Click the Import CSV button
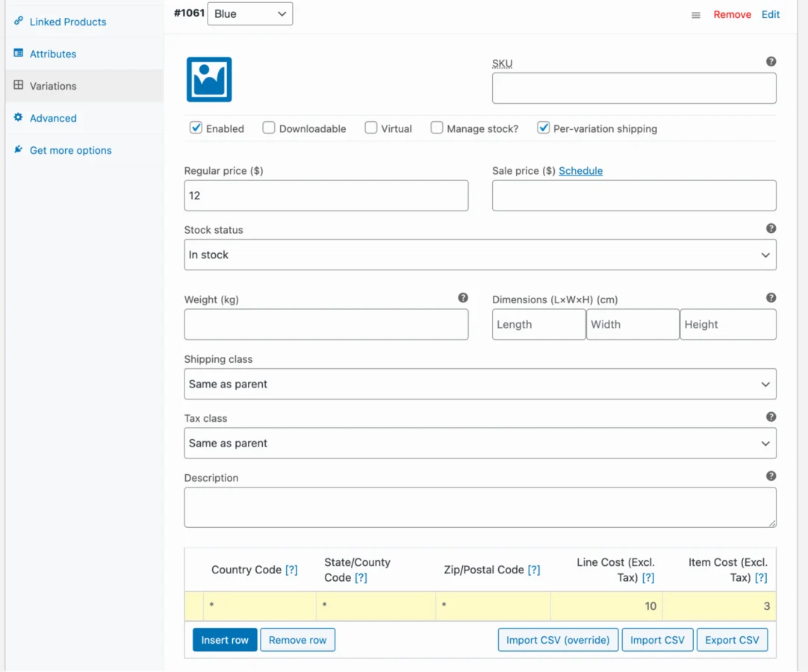808x672 pixels. click(x=657, y=640)
